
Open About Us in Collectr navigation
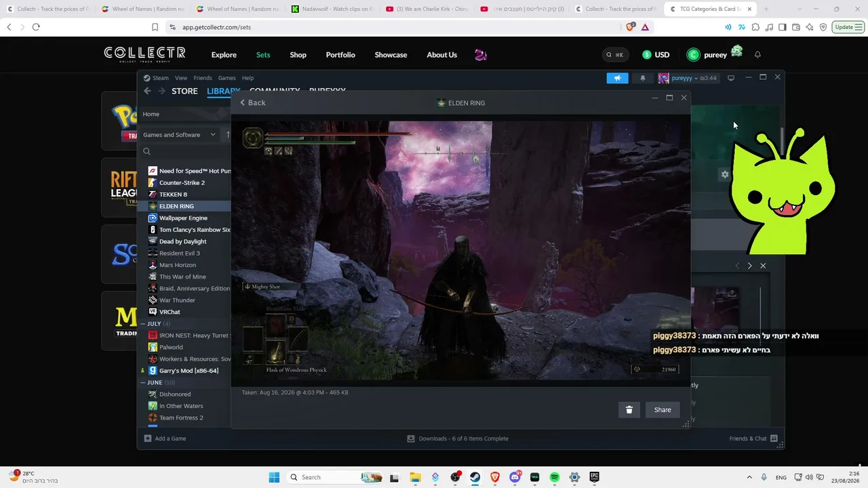pyautogui.click(x=442, y=55)
